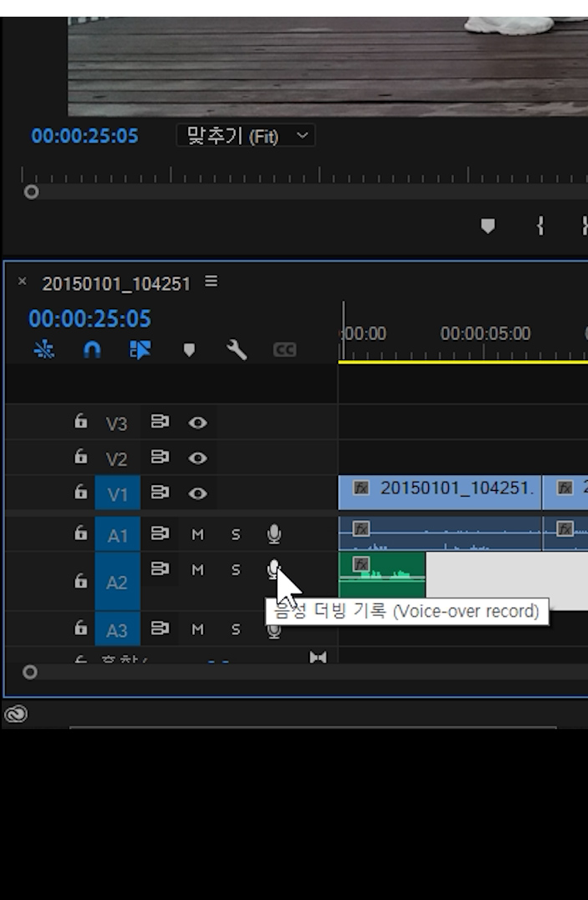Viewport: 588px width, 900px height.
Task: Toggle the CC caption track options
Action: [285, 349]
